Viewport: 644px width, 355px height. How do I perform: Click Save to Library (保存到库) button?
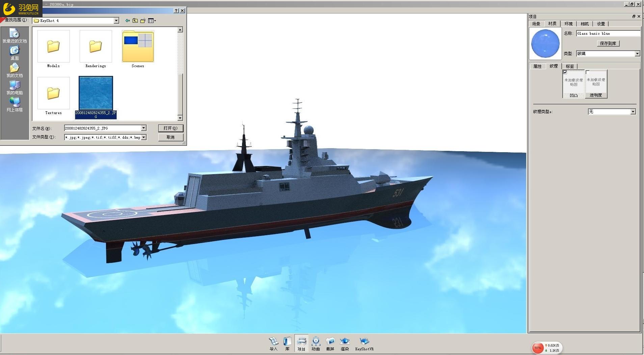tap(608, 43)
